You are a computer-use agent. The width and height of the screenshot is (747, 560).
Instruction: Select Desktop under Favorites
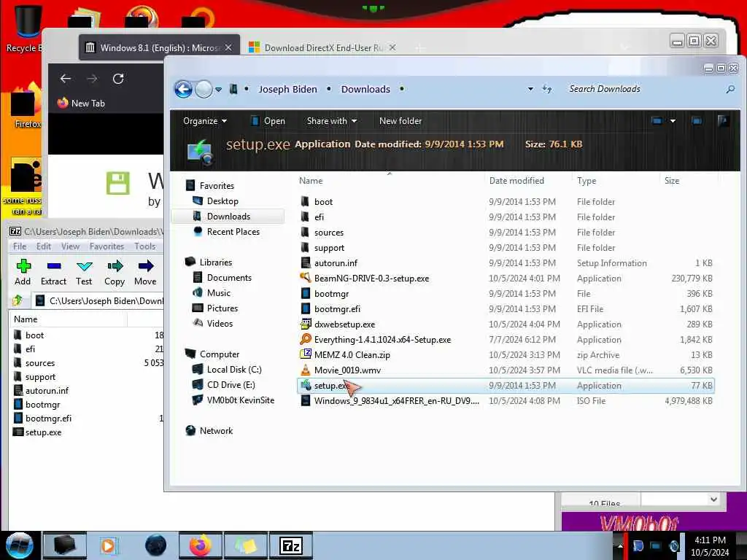(x=222, y=201)
